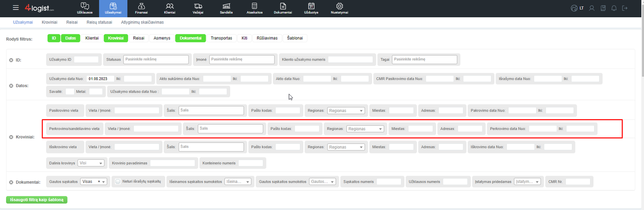Expand Regionas dropdown in Išsikrovimo vieta row
The width and height of the screenshot is (644, 210).
click(346, 147)
